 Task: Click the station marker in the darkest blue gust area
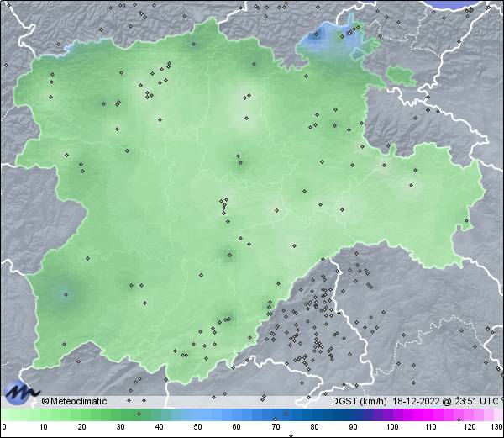(x=317, y=34)
